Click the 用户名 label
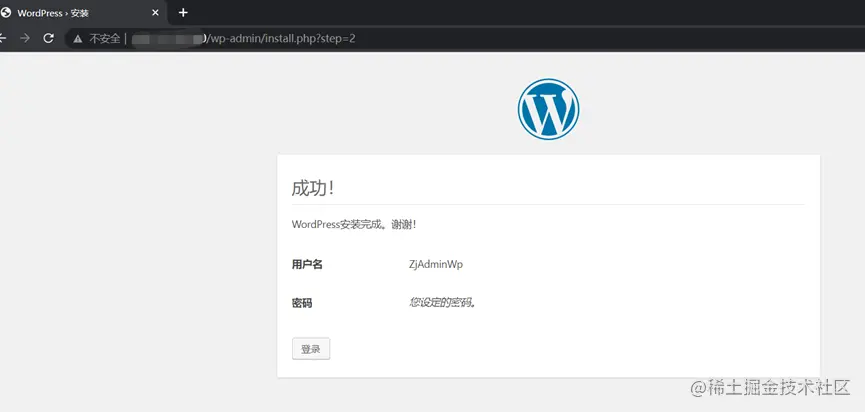The image size is (865, 412). (x=307, y=264)
